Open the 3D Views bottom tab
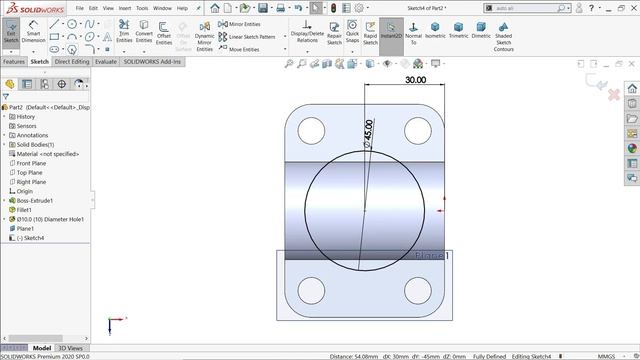 pos(71,348)
